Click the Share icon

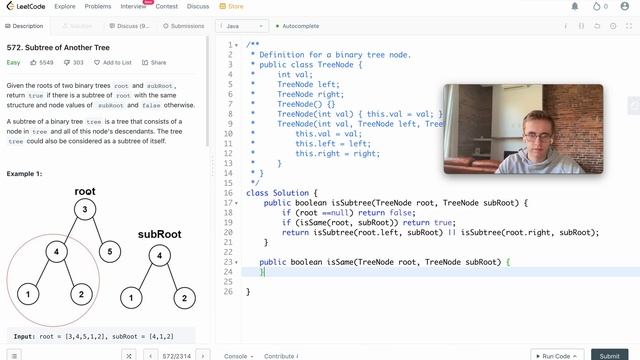tap(145, 62)
